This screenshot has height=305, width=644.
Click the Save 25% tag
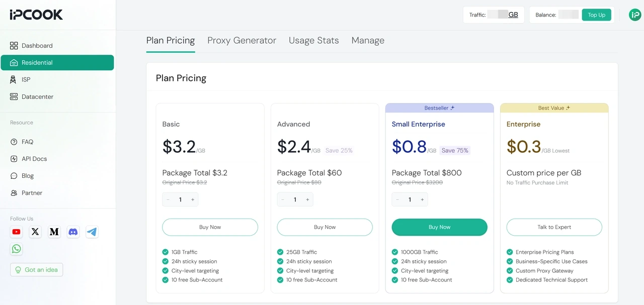pos(339,150)
